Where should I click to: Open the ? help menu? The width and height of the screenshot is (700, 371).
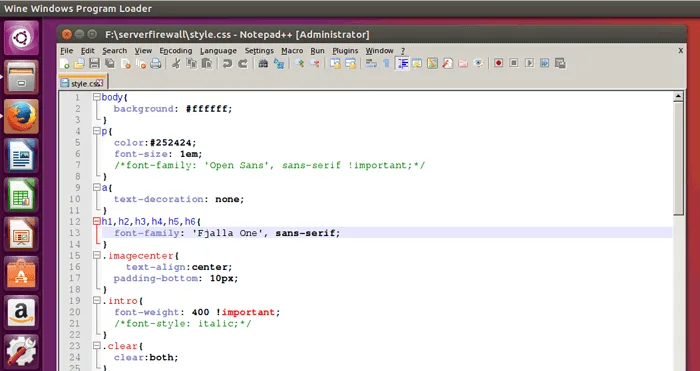click(x=403, y=50)
